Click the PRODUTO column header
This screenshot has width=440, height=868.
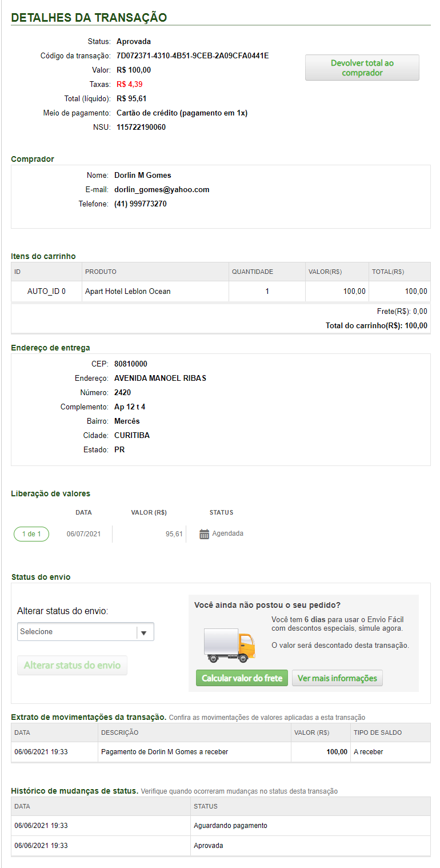(101, 272)
